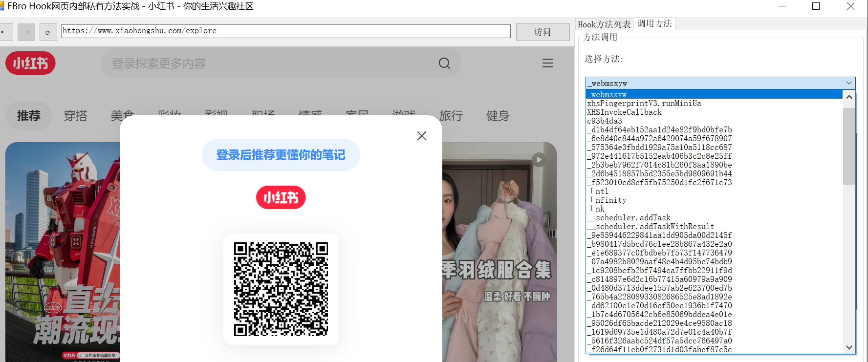868x362 pixels.
Task: Click the login QR code
Action: click(x=281, y=289)
